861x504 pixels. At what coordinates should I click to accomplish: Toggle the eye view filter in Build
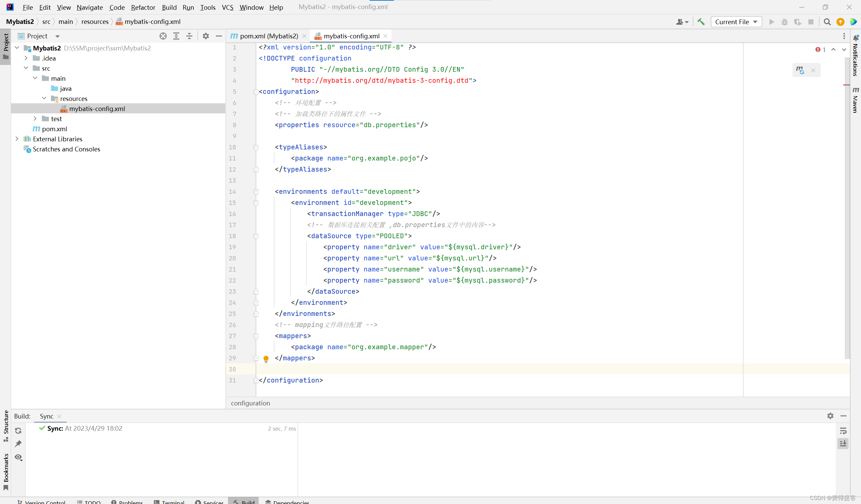(x=18, y=457)
